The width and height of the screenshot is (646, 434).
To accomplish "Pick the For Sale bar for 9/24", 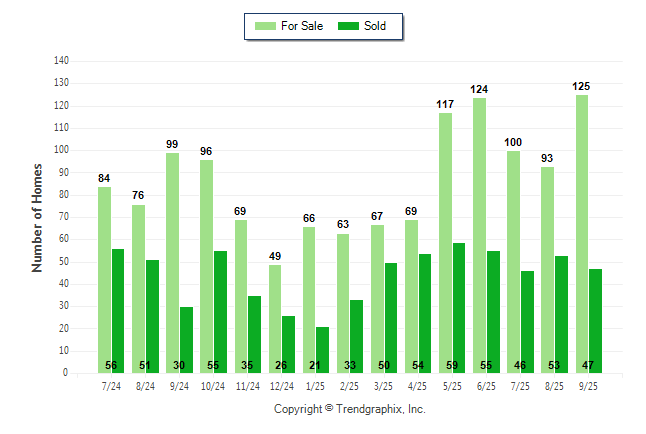I will pyautogui.click(x=172, y=262).
